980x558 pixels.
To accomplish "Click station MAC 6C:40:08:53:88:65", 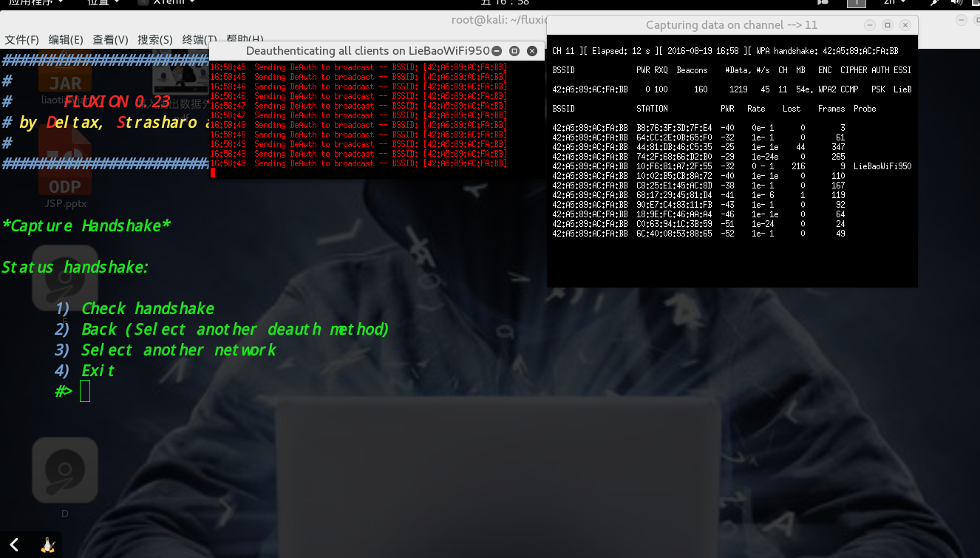I will [674, 234].
